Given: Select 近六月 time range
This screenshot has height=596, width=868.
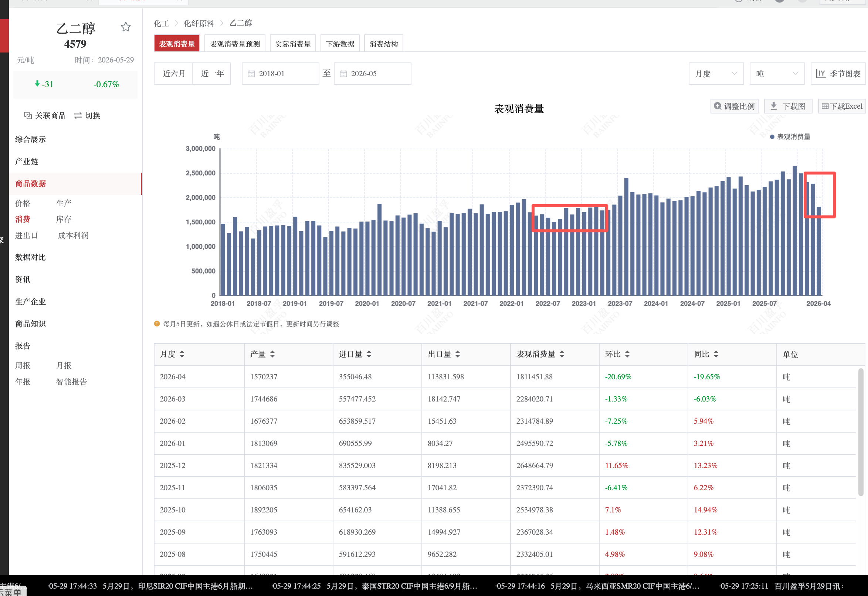Looking at the screenshot, I should point(173,74).
